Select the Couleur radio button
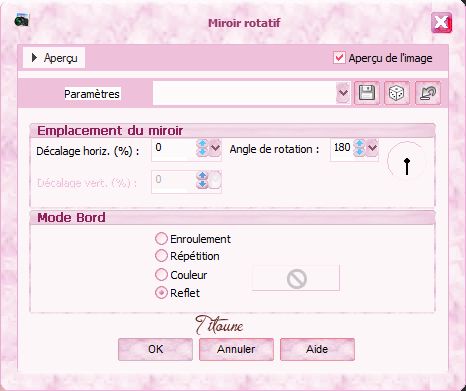The width and height of the screenshot is (466, 391). tap(161, 275)
